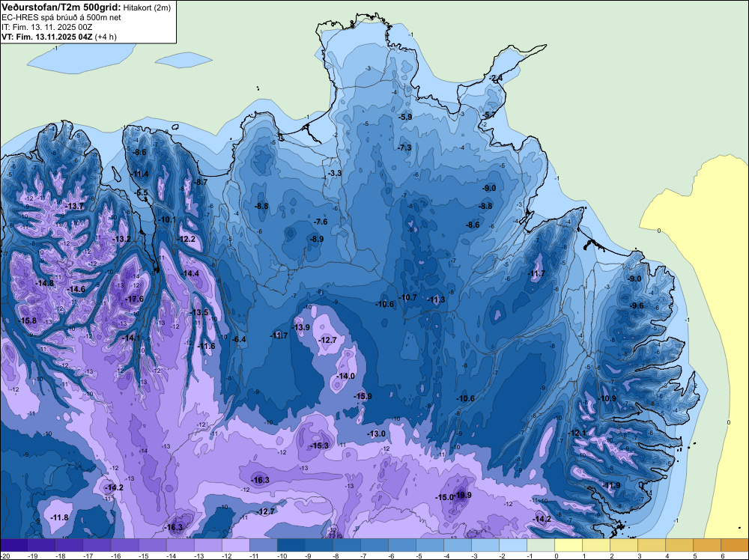Click the -5.7 temperature value
The width and height of the screenshot is (749, 560).
pyautogui.click(x=490, y=115)
